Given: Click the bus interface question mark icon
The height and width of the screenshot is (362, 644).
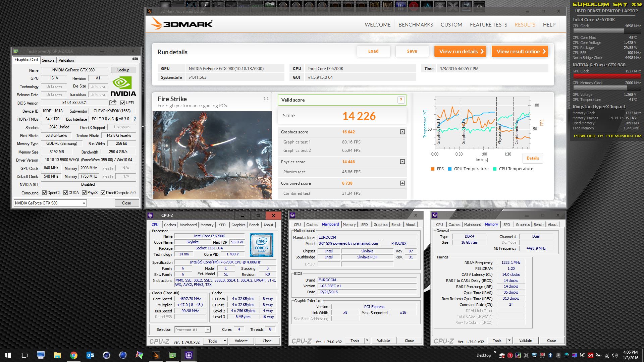Looking at the screenshot, I should 135,119.
